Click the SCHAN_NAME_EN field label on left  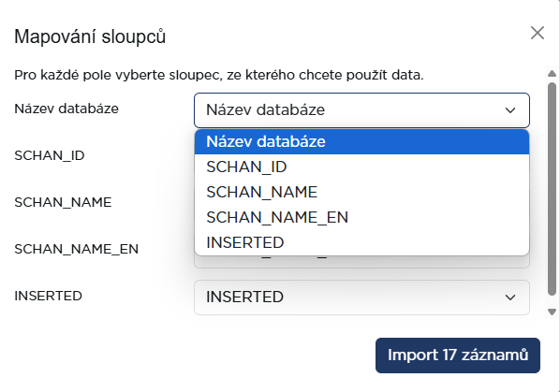(x=77, y=249)
